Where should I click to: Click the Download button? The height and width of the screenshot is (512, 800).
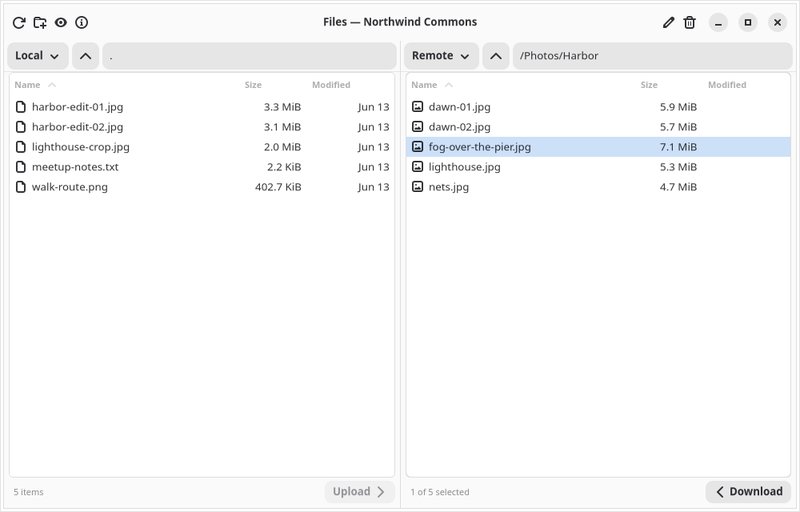(748, 492)
